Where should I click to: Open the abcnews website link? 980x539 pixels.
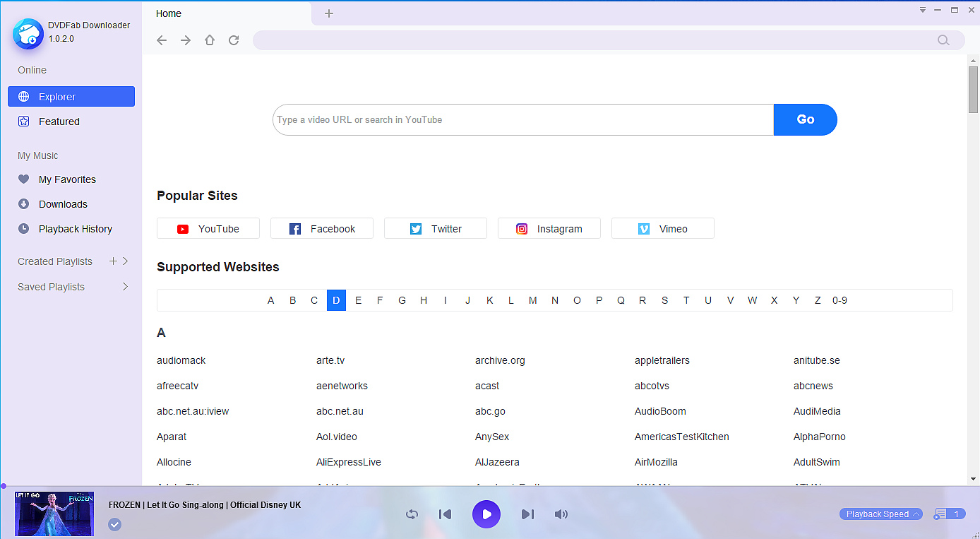tap(813, 386)
